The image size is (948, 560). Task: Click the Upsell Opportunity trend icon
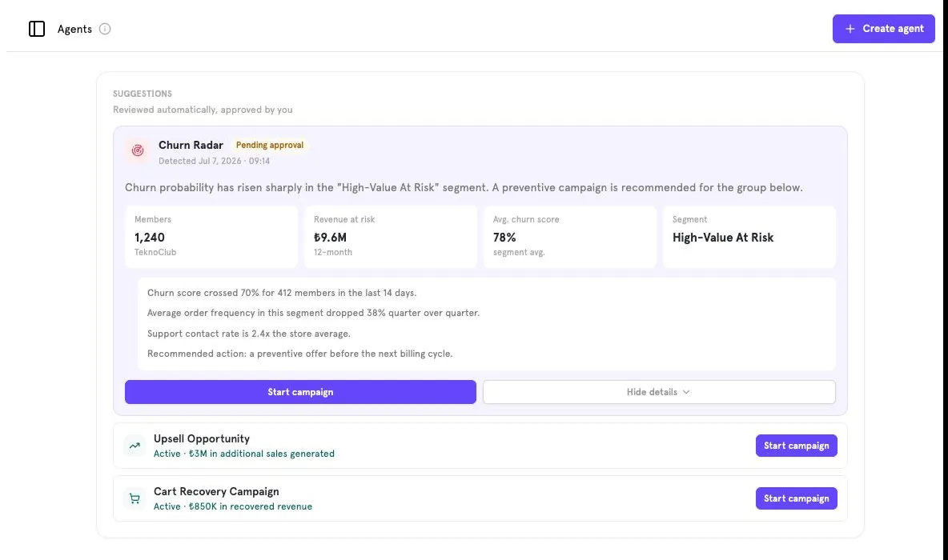pos(135,446)
